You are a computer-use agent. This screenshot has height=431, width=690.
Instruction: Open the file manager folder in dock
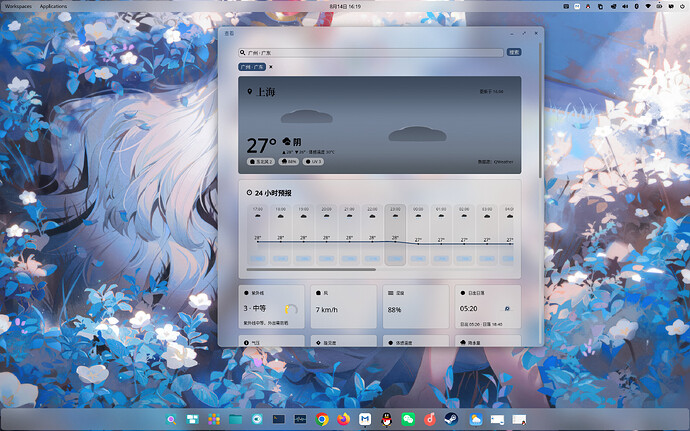[235, 420]
